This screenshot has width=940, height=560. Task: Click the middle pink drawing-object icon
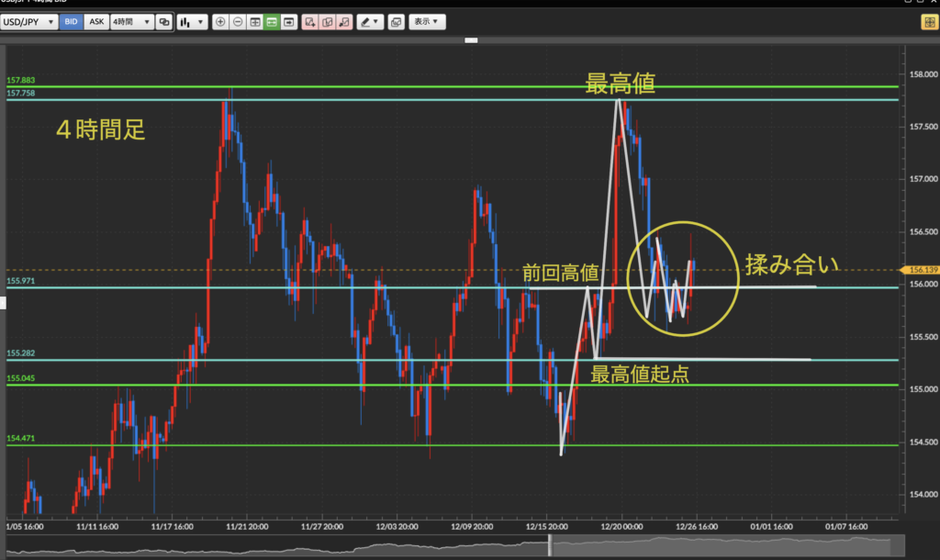[326, 21]
